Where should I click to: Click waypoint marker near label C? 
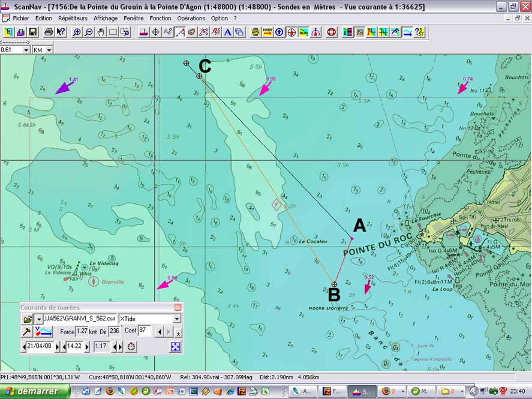click(x=199, y=76)
